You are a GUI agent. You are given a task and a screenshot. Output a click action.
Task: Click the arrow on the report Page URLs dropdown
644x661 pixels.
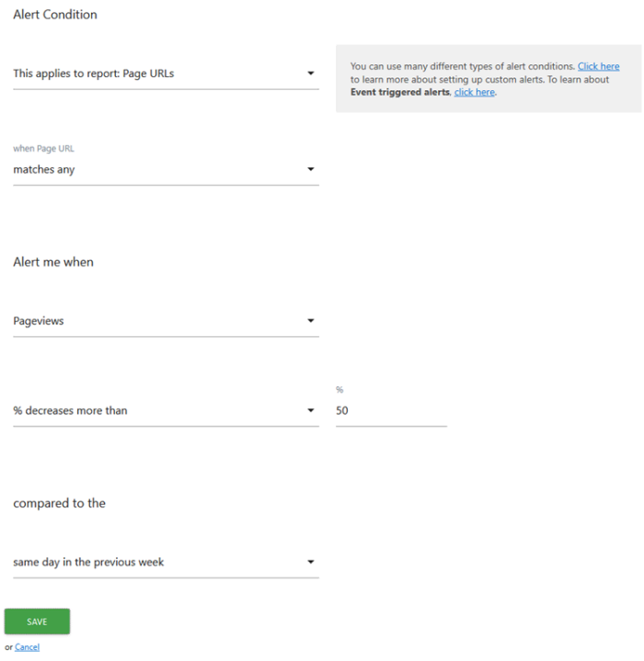click(x=310, y=73)
